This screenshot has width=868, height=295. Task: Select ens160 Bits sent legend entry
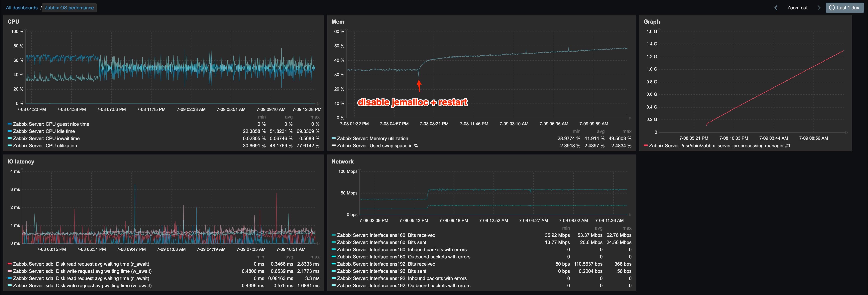[x=381, y=242]
